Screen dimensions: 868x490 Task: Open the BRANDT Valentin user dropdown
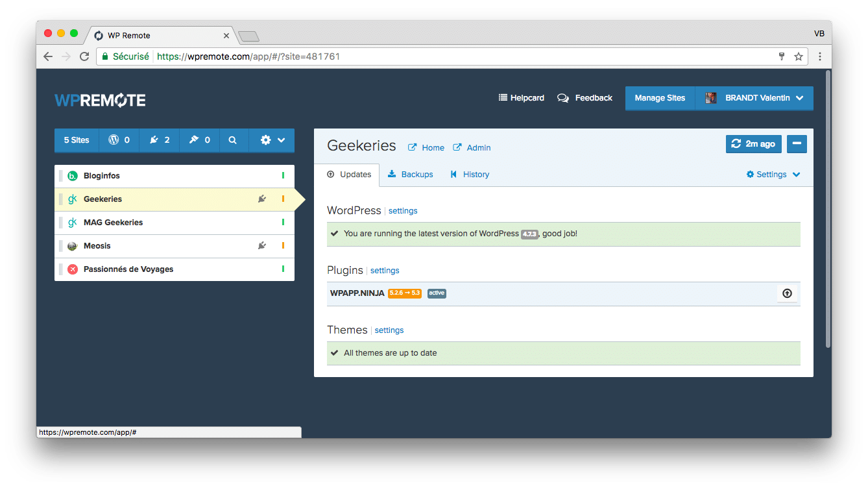pos(754,98)
